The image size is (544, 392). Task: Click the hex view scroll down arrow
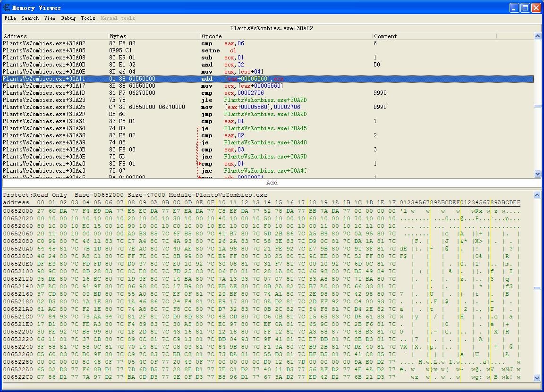pos(537,378)
